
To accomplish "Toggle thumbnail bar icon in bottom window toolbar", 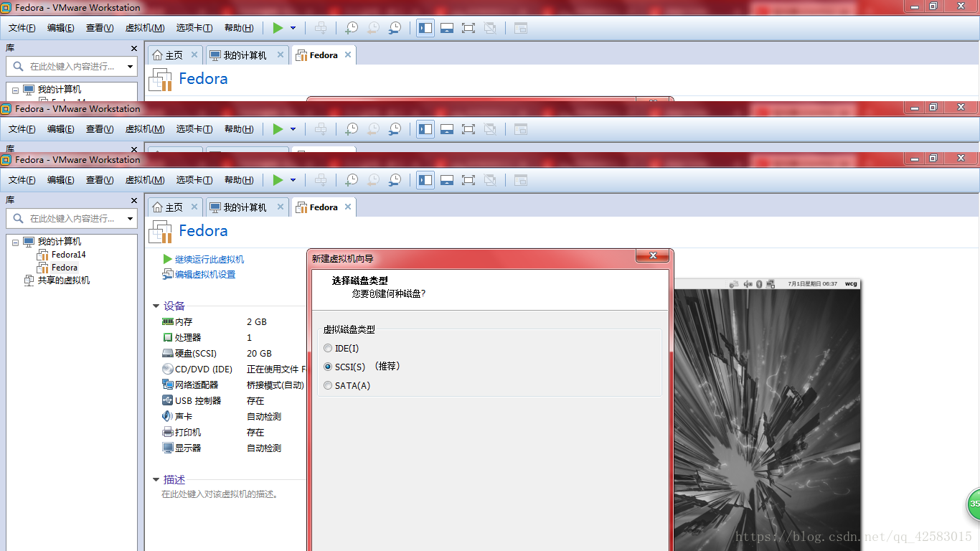I will pos(447,180).
